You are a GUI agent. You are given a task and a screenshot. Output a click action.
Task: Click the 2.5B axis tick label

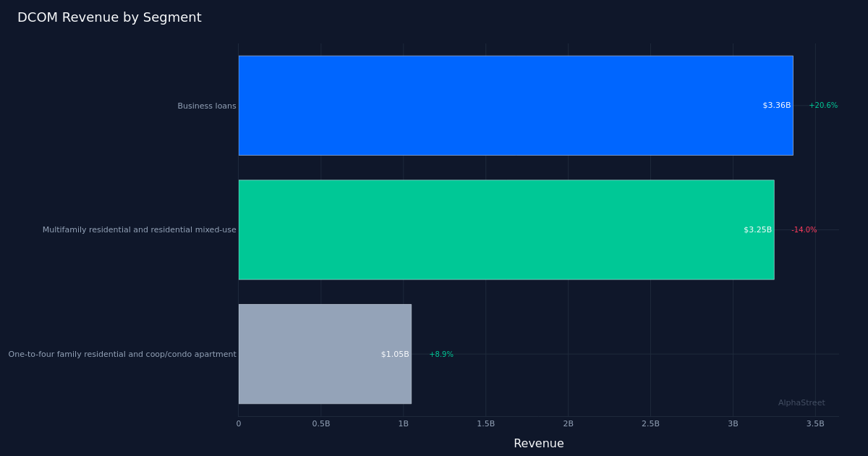click(x=650, y=423)
